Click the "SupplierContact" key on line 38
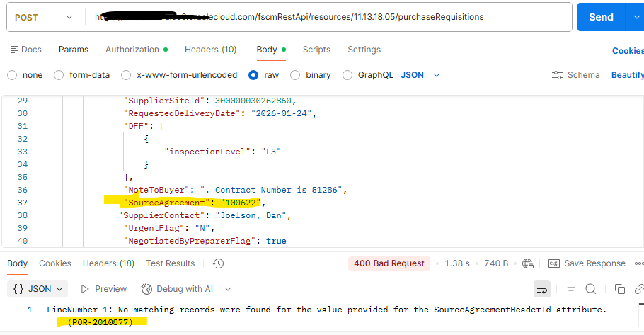Viewport: 644px width, 335px height. click(x=161, y=215)
